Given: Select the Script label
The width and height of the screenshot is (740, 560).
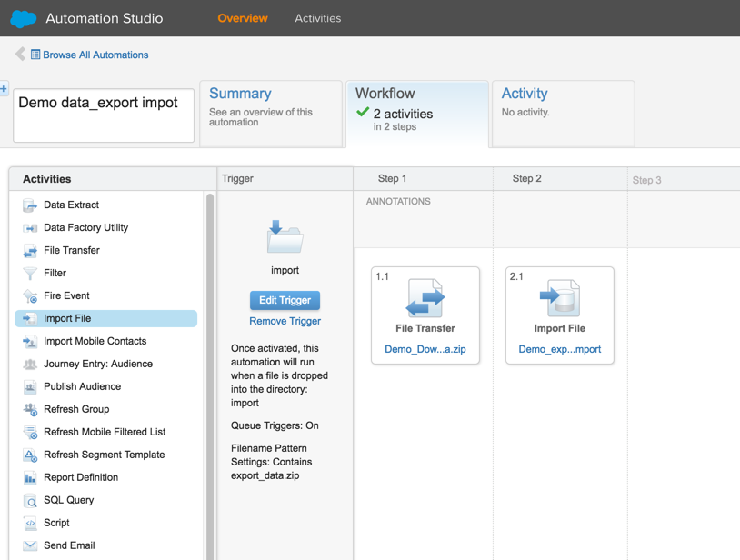Looking at the screenshot, I should coord(56,523).
